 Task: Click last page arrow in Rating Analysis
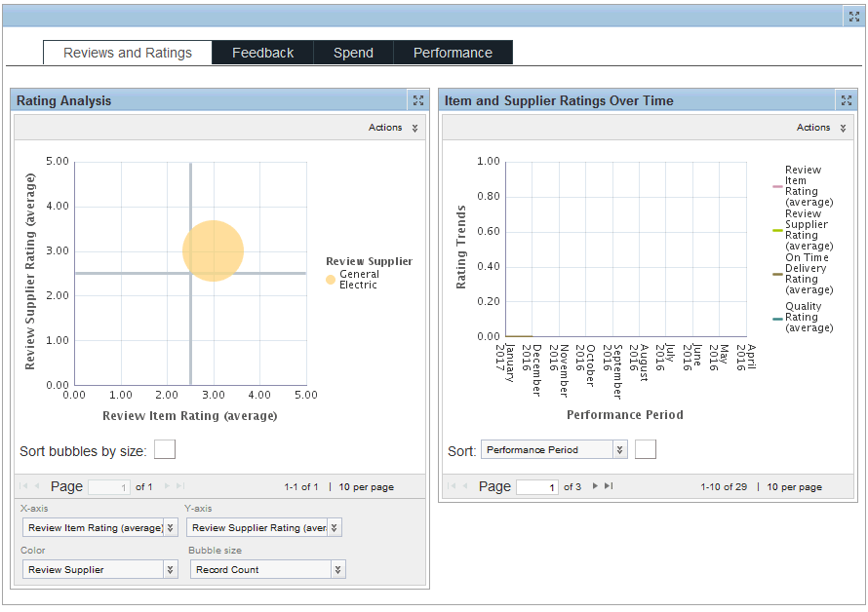point(179,486)
